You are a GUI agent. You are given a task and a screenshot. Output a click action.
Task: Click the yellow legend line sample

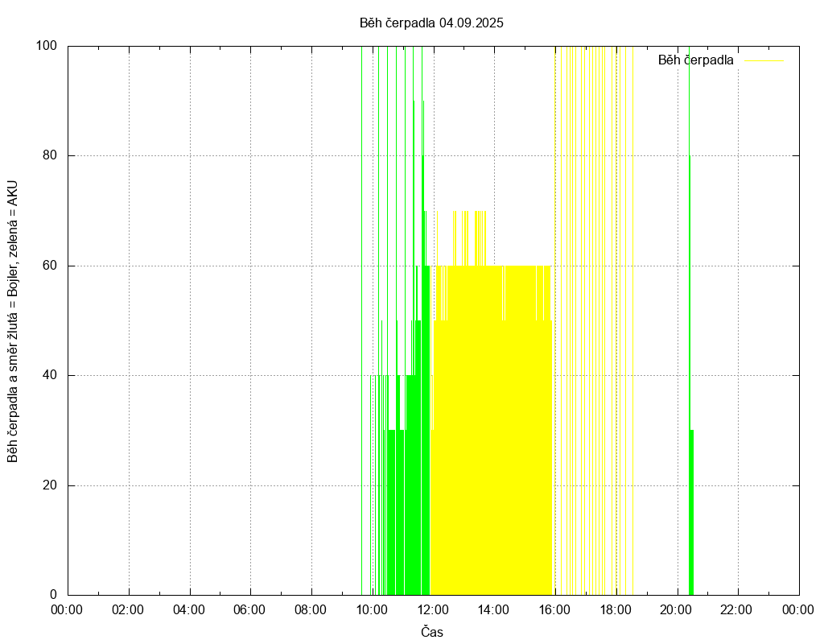click(x=764, y=61)
